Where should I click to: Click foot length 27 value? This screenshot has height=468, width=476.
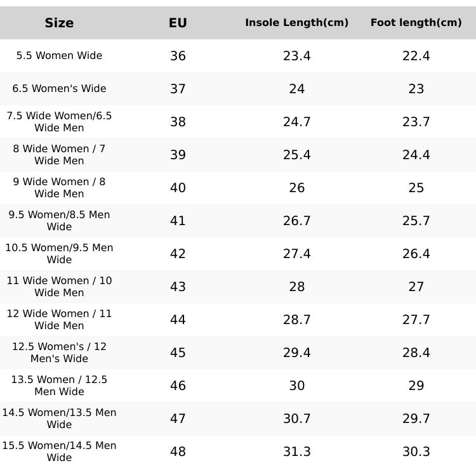(x=416, y=287)
